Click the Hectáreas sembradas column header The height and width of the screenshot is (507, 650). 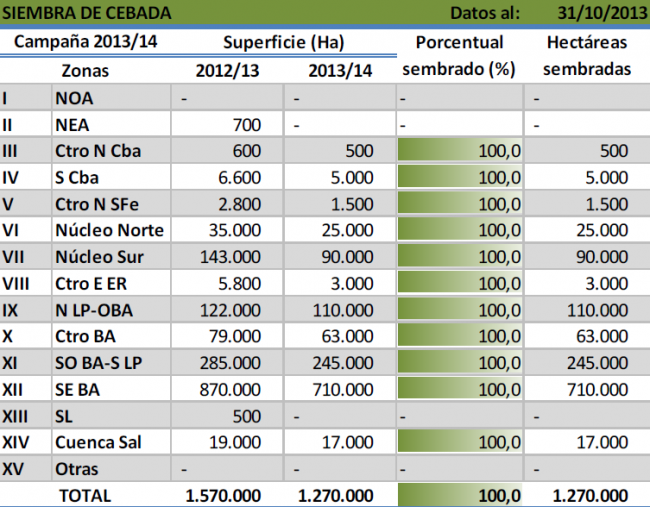click(589, 56)
